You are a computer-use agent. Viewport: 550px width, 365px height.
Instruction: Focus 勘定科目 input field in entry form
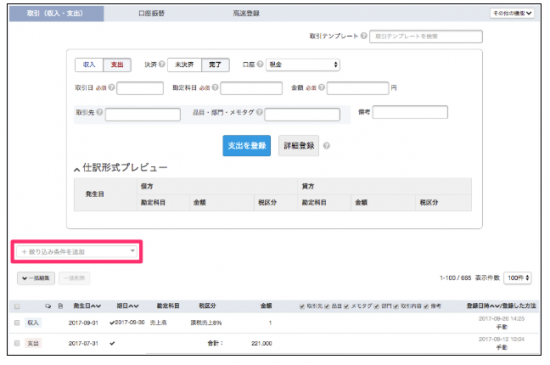coord(251,88)
